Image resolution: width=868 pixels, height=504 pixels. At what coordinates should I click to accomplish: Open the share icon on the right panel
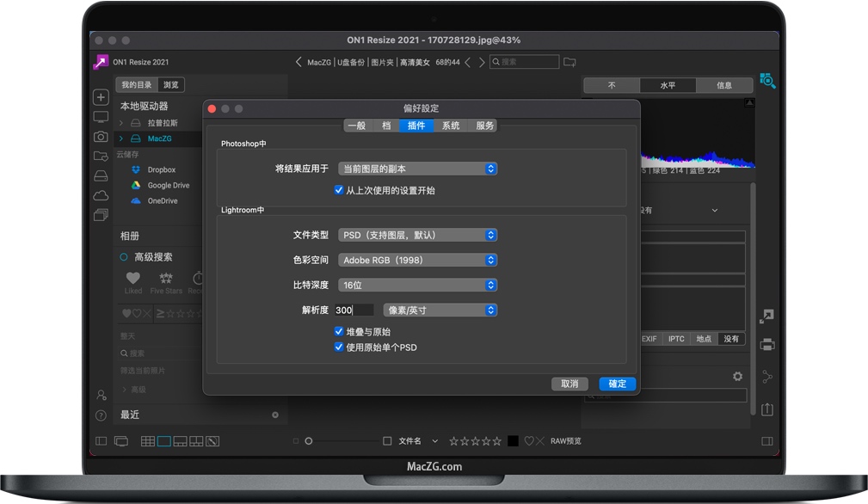point(766,376)
